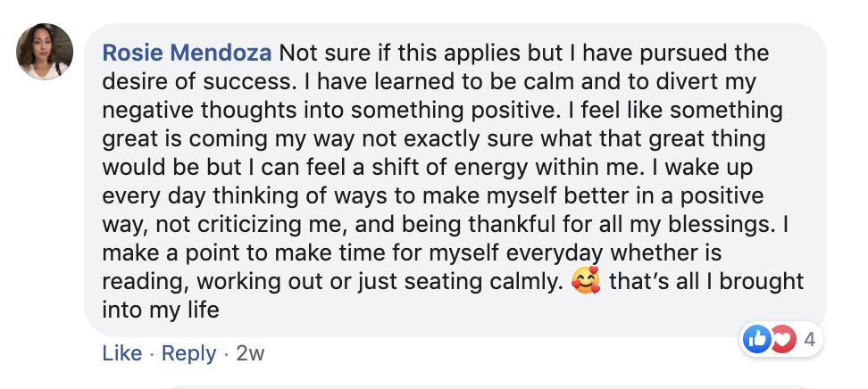Click the blue thumbs-up reaction icon
Screen dimensions: 868x389
pyautogui.click(x=755, y=339)
